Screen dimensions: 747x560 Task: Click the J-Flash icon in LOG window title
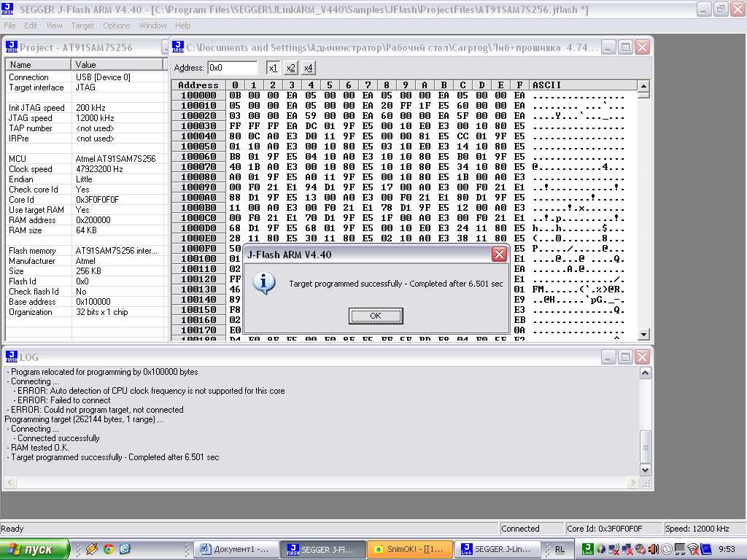[x=12, y=357]
